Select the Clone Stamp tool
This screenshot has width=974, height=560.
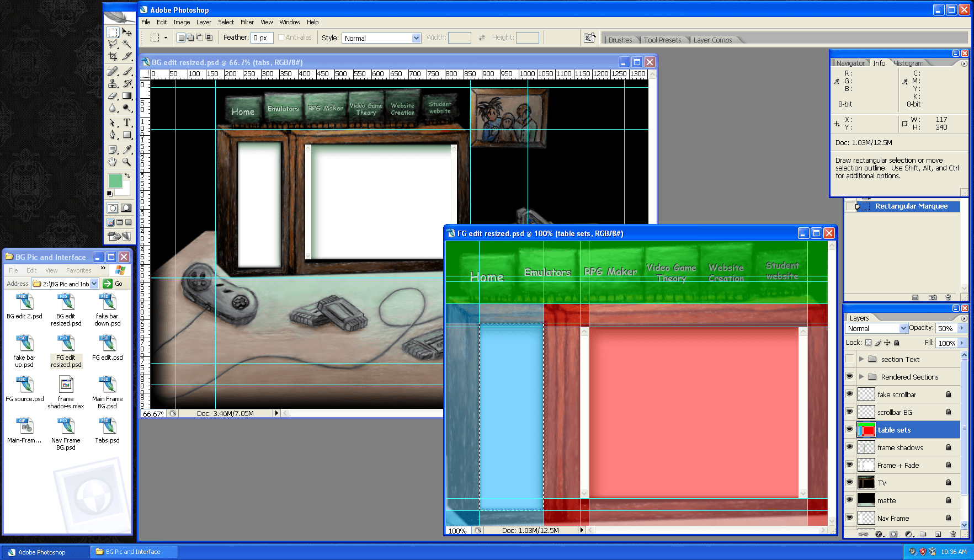(x=113, y=84)
